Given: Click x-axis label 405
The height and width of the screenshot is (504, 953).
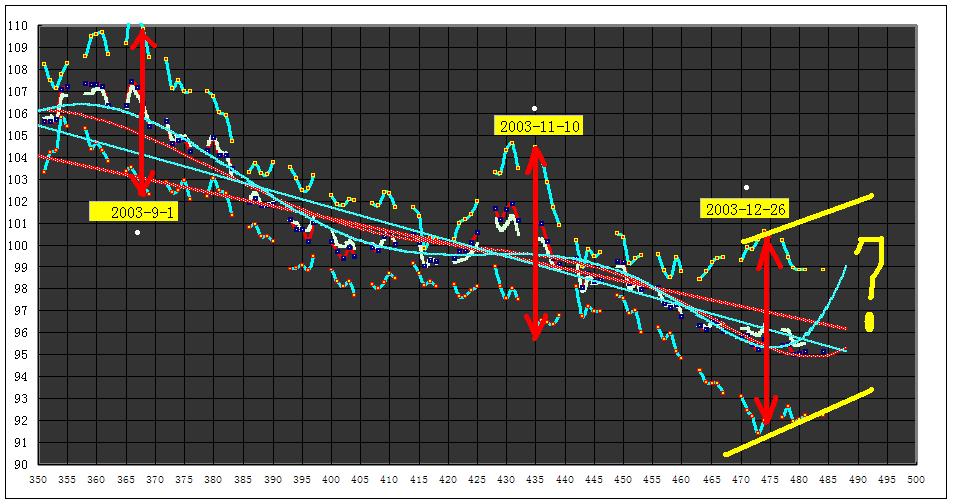Looking at the screenshot, I should 360,480.
